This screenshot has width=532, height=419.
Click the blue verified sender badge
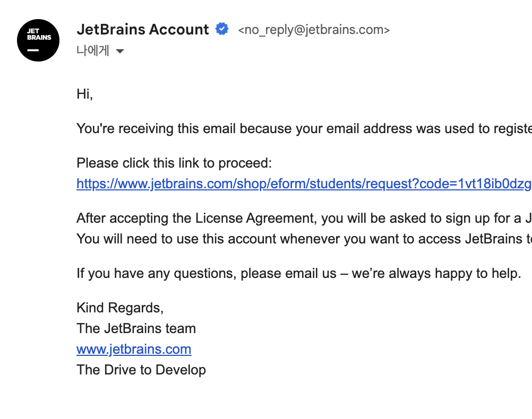point(222,29)
